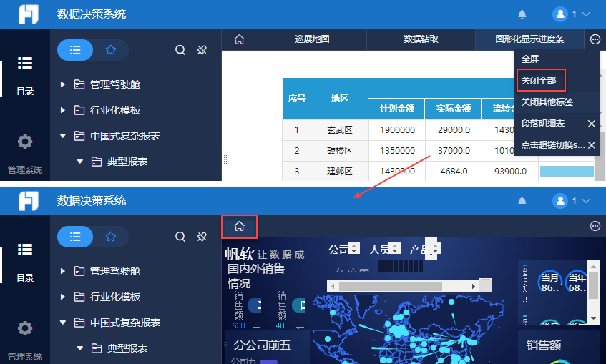Expand user menu chevron in lower header

coord(586,200)
